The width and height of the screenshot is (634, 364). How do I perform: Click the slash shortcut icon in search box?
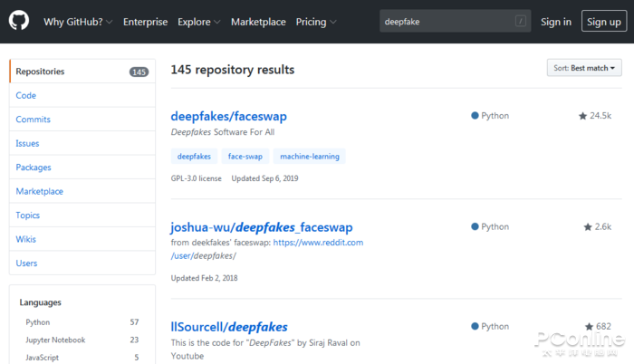[520, 22]
